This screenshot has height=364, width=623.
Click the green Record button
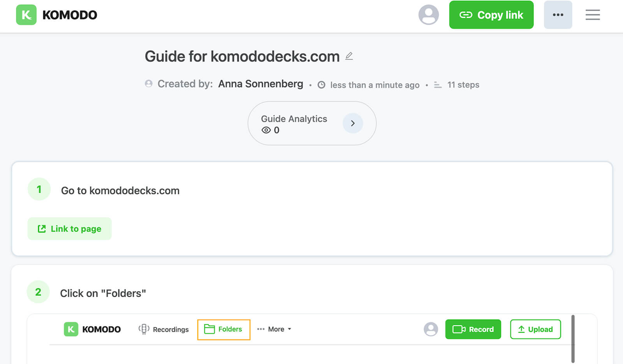(473, 329)
